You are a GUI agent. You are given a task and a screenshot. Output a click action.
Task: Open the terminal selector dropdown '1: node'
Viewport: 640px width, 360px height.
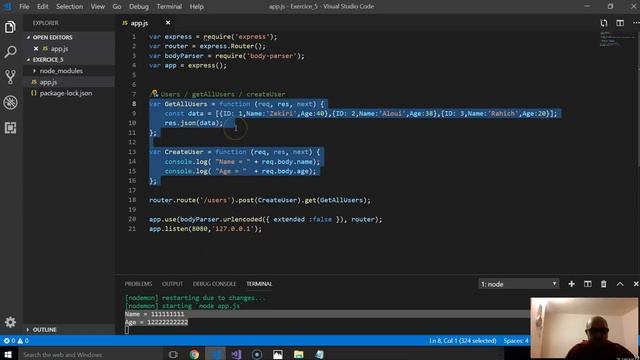coord(518,284)
